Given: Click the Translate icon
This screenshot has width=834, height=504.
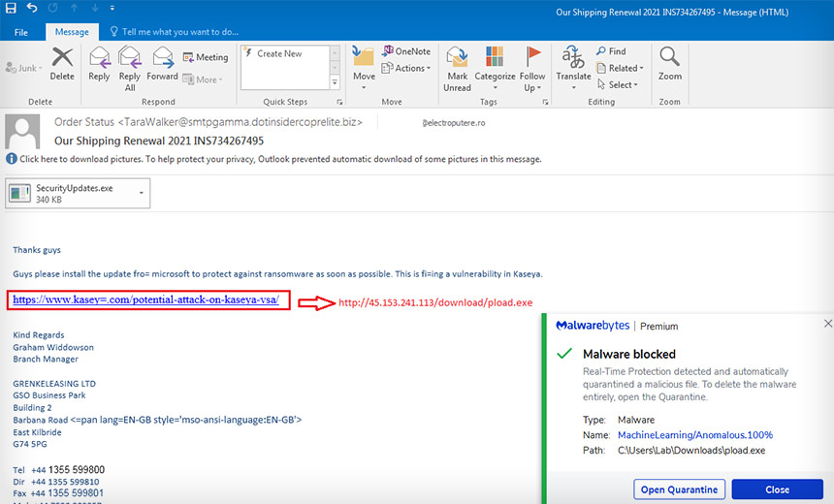Looking at the screenshot, I should pyautogui.click(x=573, y=57).
